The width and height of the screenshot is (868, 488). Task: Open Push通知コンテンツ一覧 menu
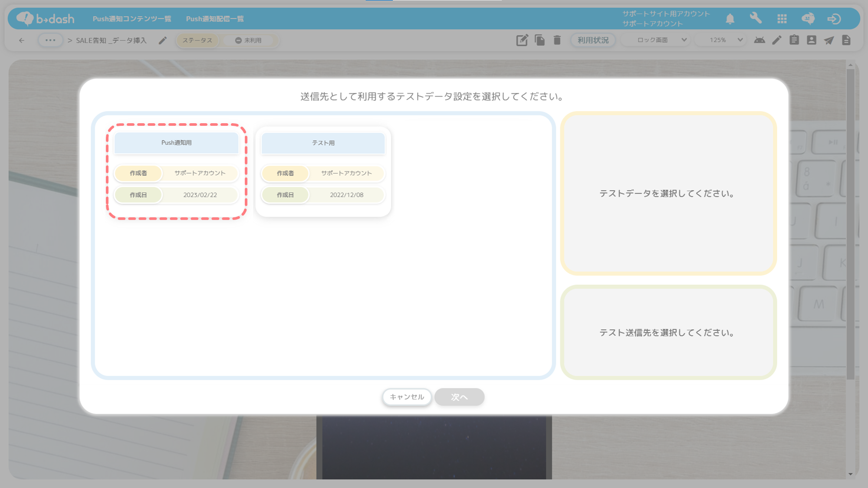[x=132, y=19]
